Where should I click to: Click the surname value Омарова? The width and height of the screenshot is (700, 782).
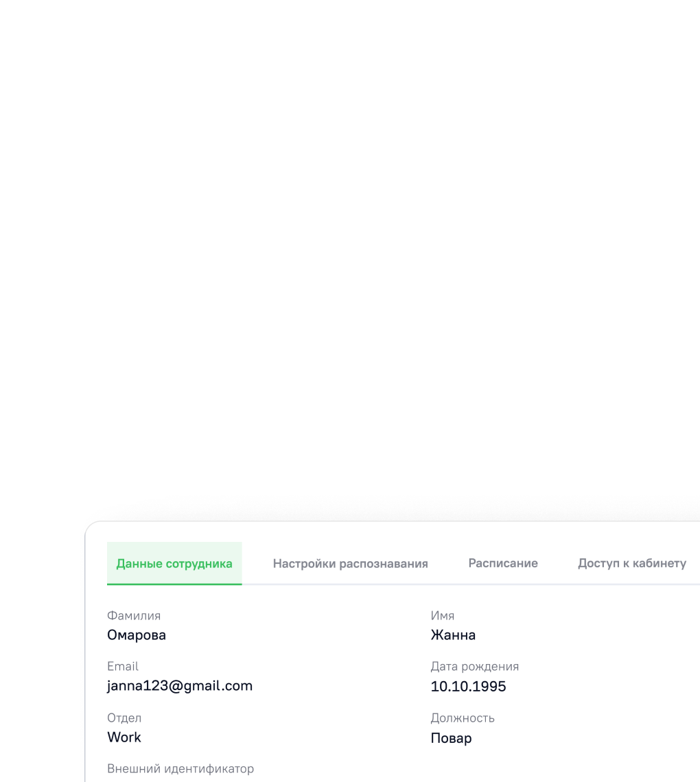pos(137,635)
